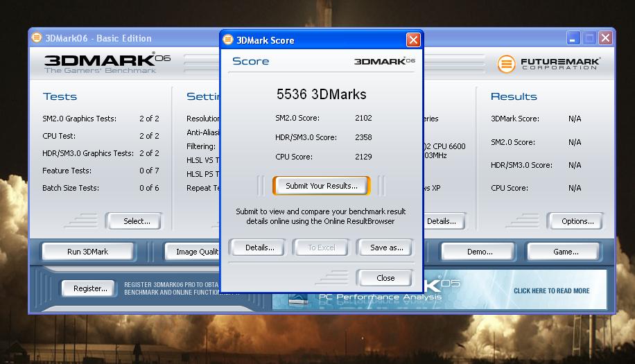Click the To Excel button
Image resolution: width=635 pixels, height=364 pixels.
coord(321,248)
